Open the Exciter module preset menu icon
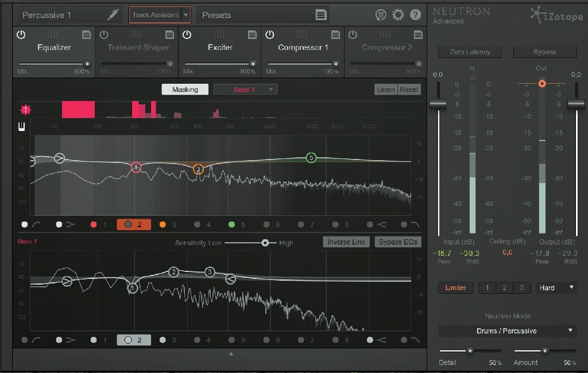588x373 pixels. (253, 35)
